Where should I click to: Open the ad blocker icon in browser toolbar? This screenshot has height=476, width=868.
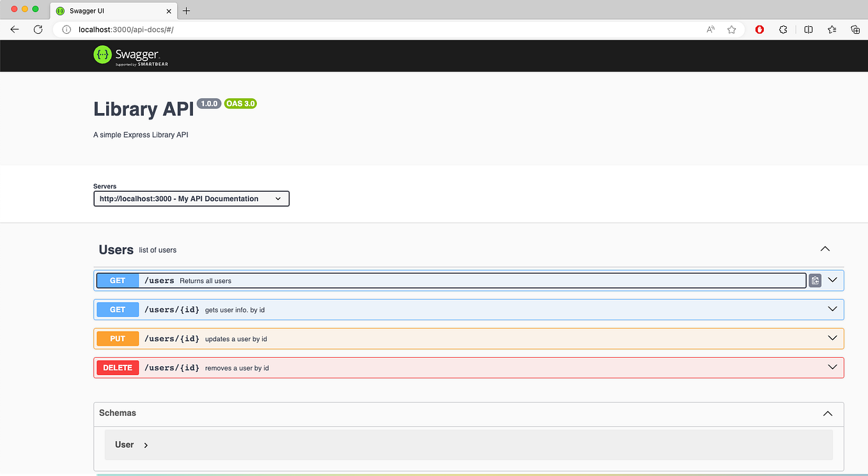pos(759,29)
